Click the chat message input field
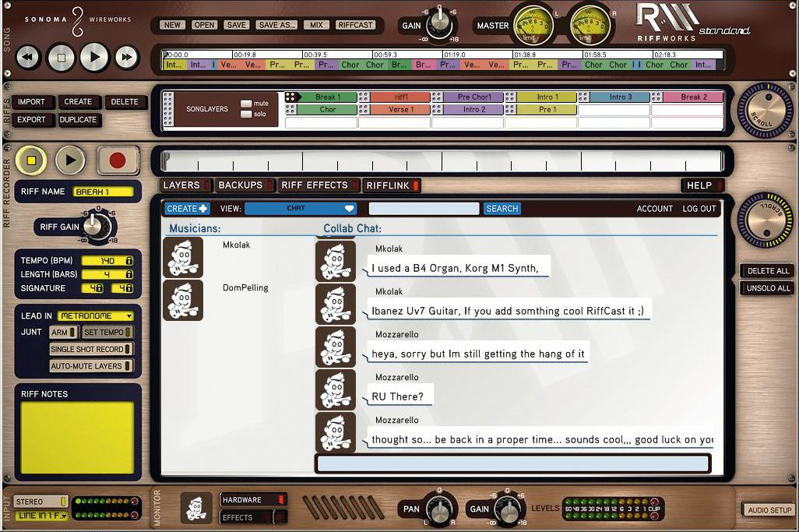Screen dimensions: 799x532 512,463
